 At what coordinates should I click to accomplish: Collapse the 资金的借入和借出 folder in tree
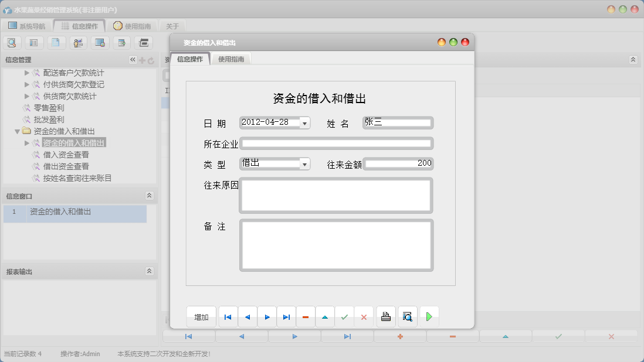click(18, 131)
